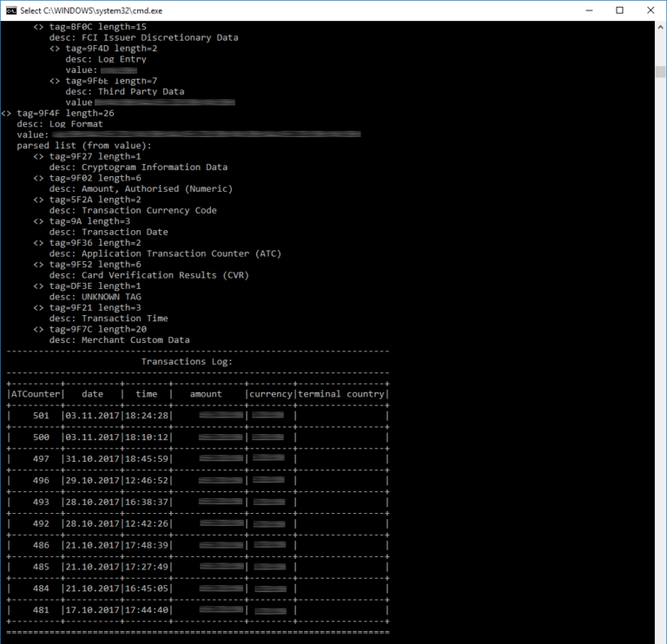
Task: Click 'Cryptogram Information Data' description
Action: [155, 167]
